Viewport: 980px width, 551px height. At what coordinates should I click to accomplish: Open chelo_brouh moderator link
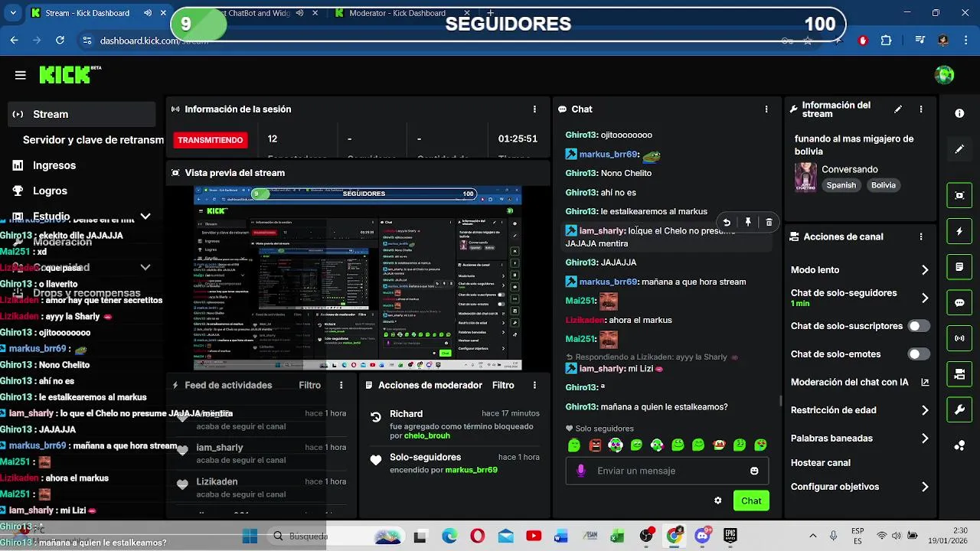point(427,435)
